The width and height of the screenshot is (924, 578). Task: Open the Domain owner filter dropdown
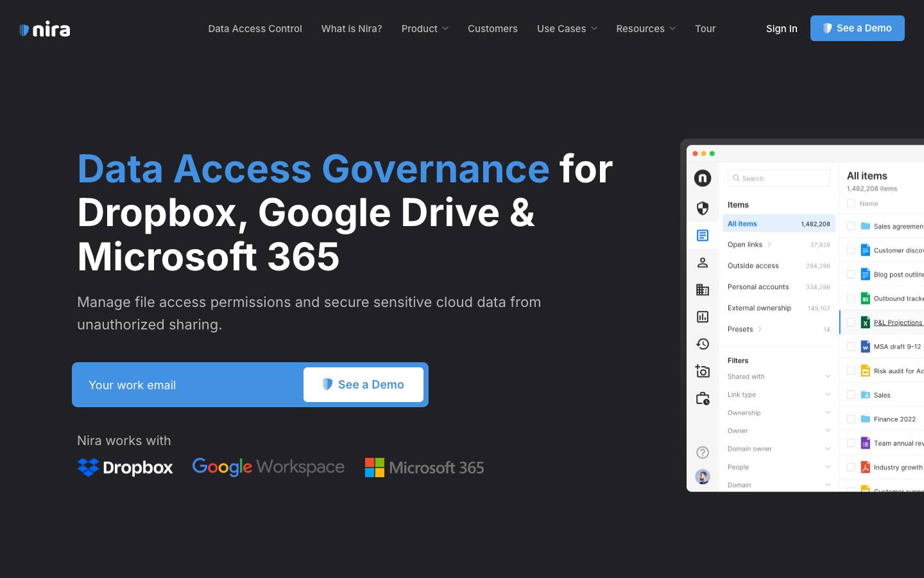point(778,449)
